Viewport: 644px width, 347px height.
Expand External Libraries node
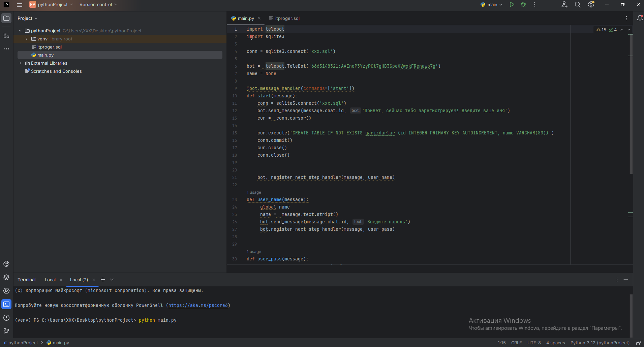click(x=20, y=63)
